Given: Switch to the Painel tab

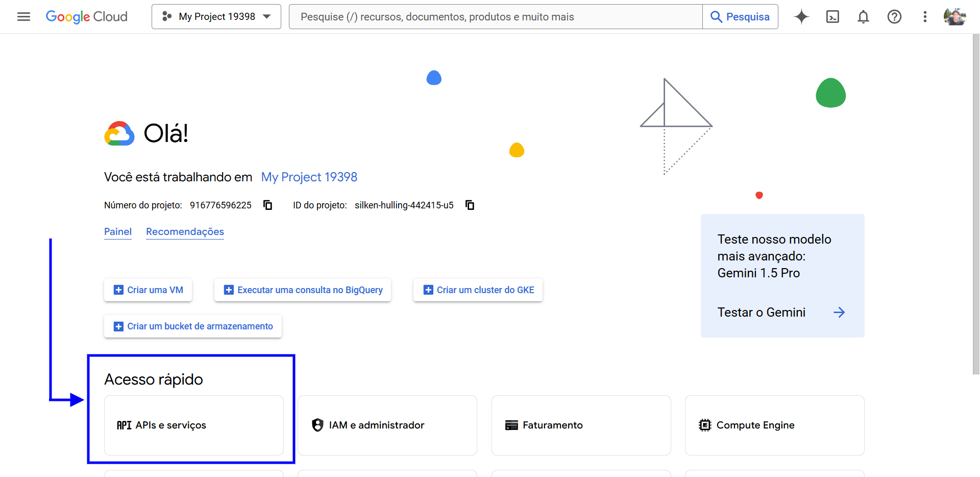Looking at the screenshot, I should pos(118,232).
